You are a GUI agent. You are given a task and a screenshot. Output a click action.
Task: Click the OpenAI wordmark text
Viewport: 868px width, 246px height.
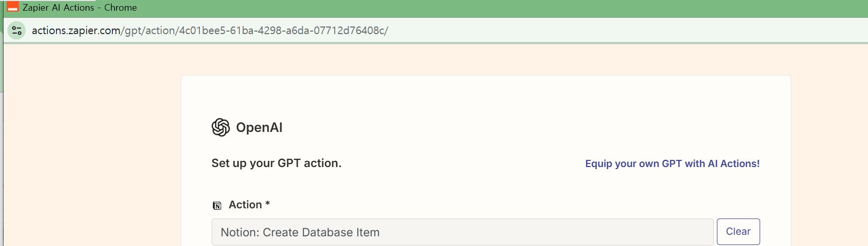259,127
